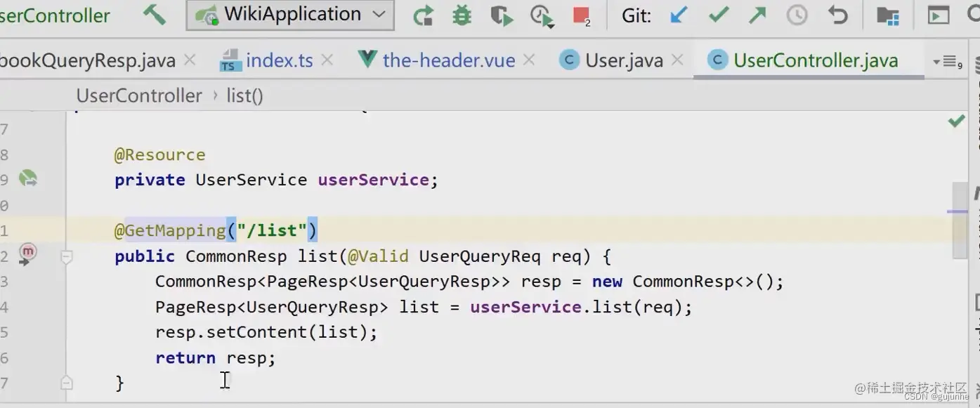The width and height of the screenshot is (980, 408).
Task: Collapse the list method fold marker
Action: (67, 257)
